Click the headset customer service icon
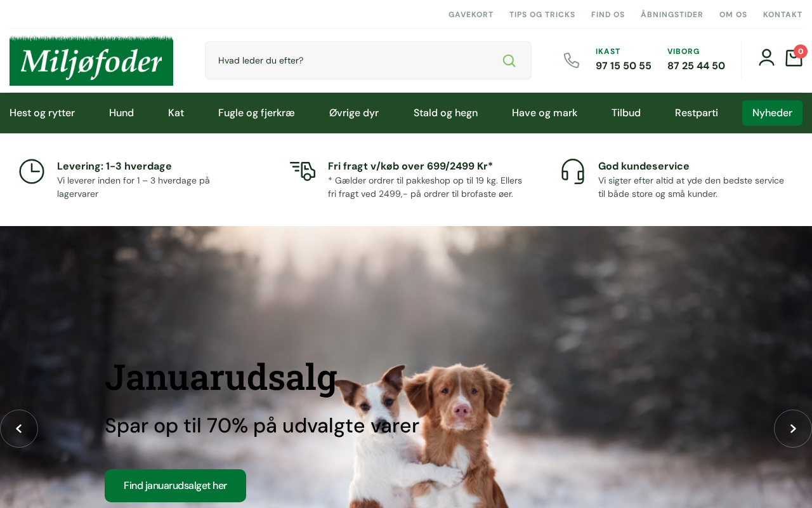Screen dimensions: 812x508 pos(573,171)
